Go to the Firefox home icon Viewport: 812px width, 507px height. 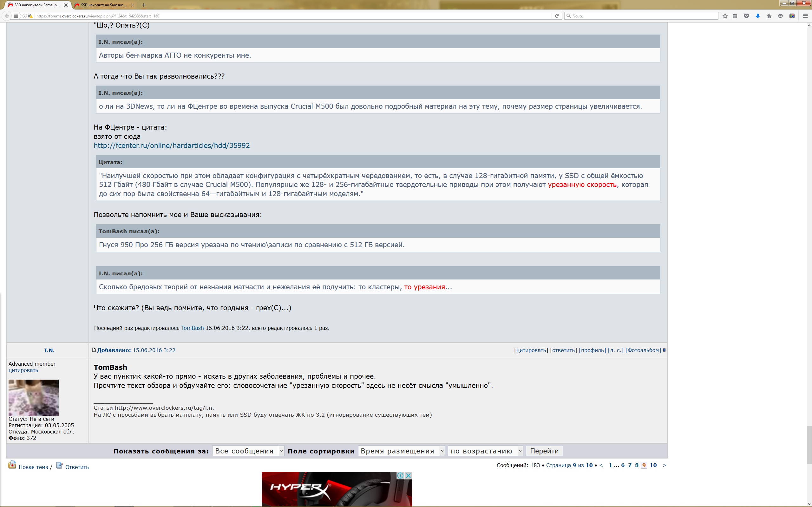[x=769, y=16]
